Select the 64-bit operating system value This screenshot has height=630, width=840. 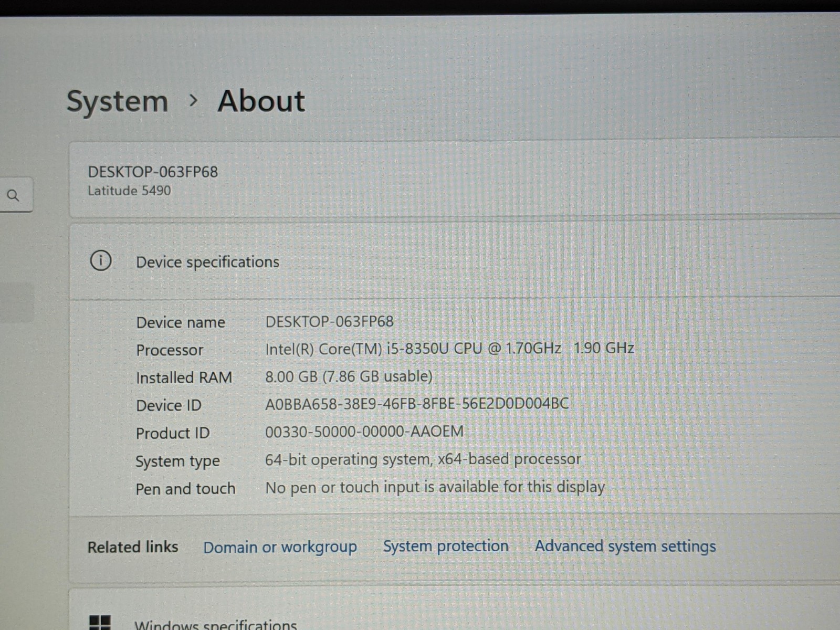tap(423, 459)
